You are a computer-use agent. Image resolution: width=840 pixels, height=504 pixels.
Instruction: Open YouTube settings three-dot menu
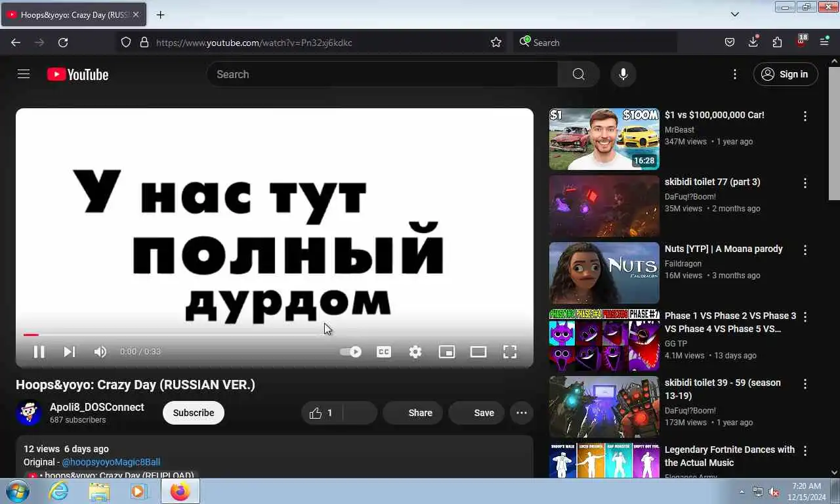coord(735,74)
